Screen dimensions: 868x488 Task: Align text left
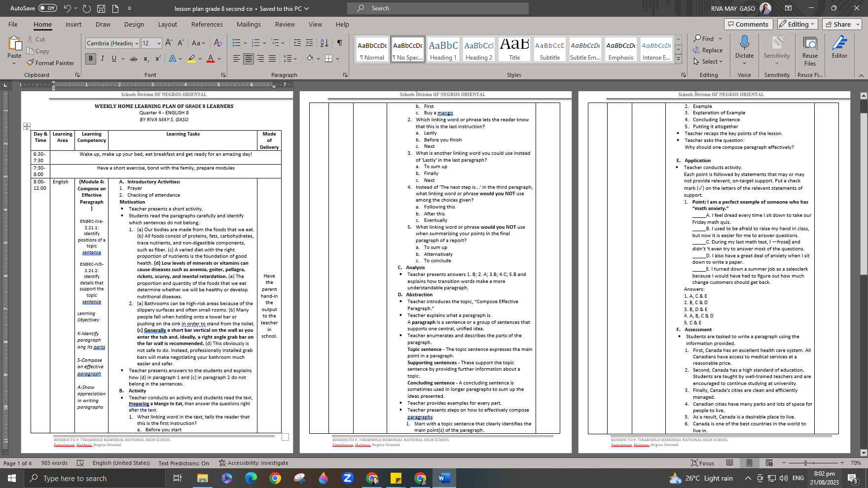[x=237, y=59]
